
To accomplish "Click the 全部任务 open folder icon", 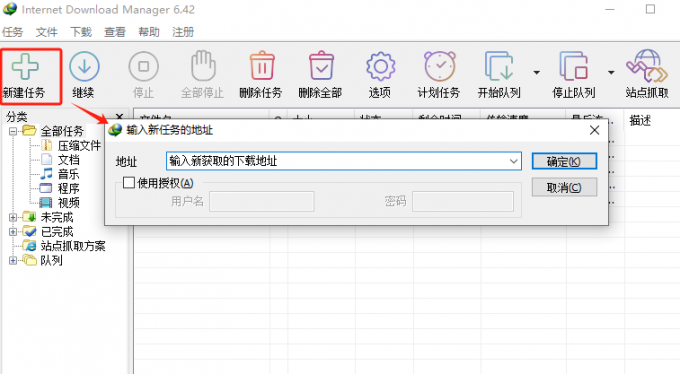I will (x=29, y=131).
